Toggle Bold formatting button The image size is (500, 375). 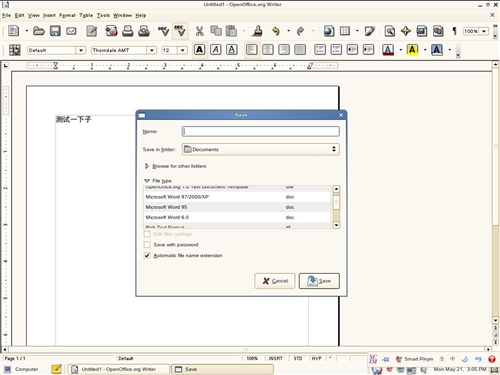[x=200, y=50]
